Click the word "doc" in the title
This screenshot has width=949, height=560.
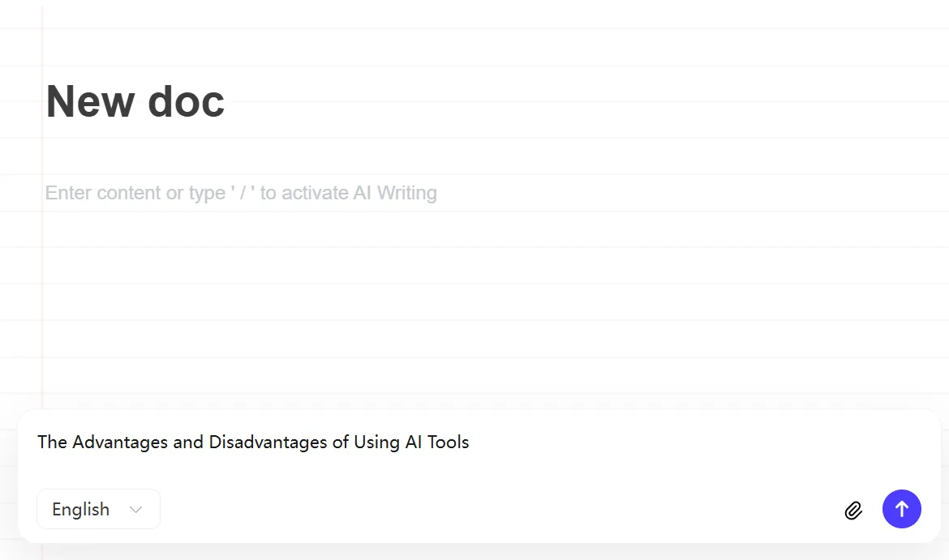pyautogui.click(x=186, y=102)
